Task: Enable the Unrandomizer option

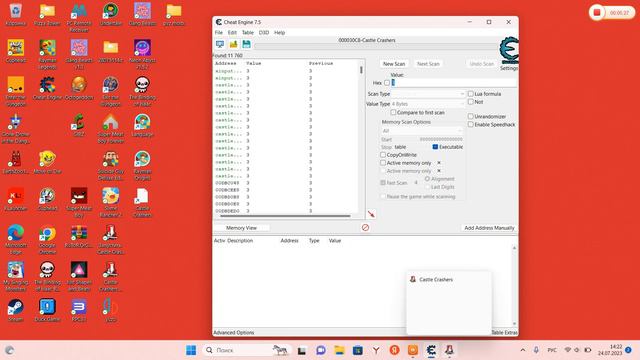Action: (x=471, y=116)
